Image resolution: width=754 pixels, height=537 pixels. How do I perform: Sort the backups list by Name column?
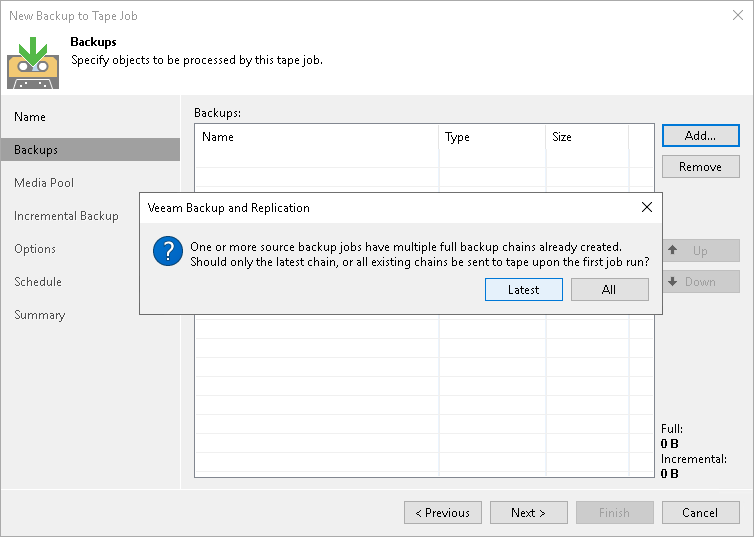point(317,137)
